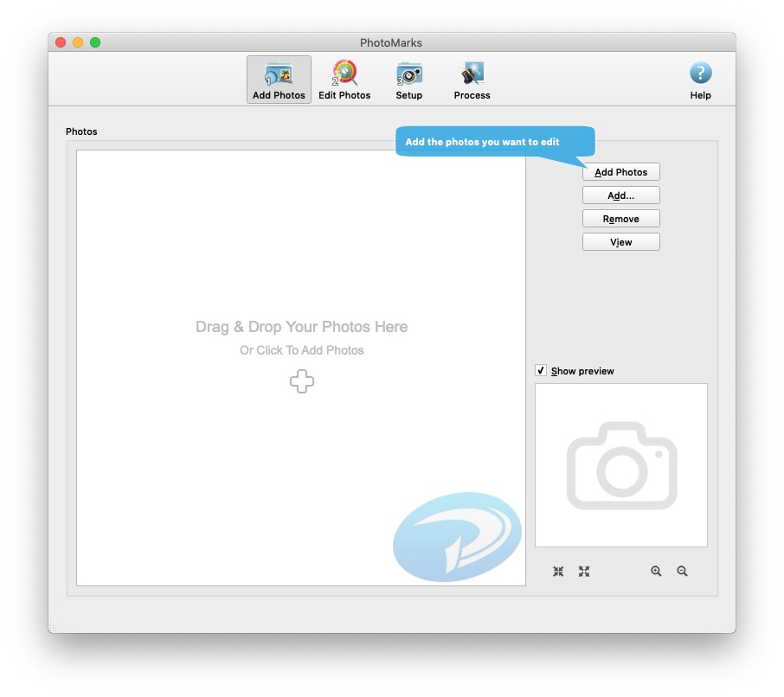Expand preview to actual size
This screenshot has width=784, height=697.
584,571
